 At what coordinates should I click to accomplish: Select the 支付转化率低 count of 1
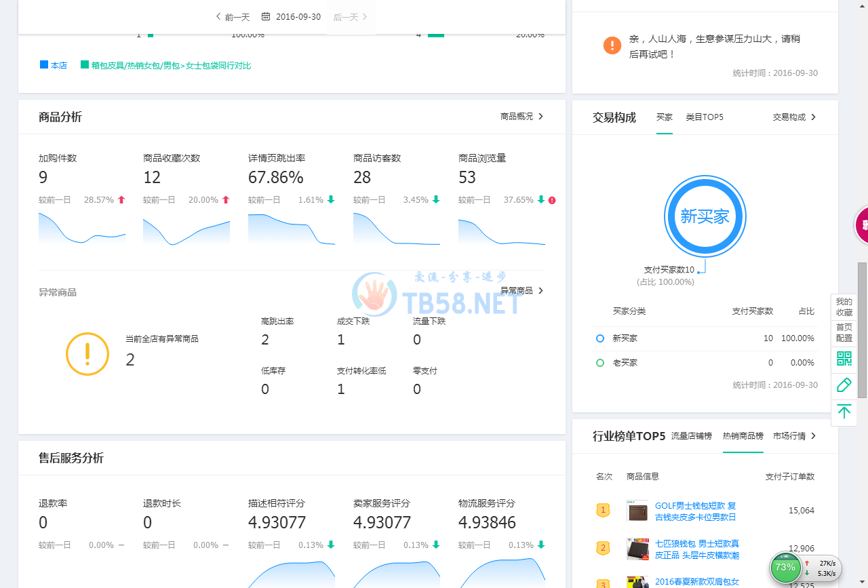tap(341, 389)
